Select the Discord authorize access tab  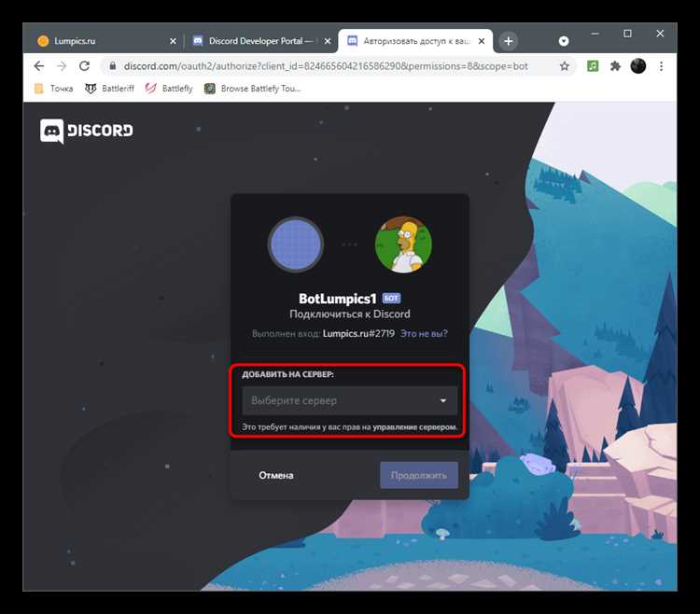[x=415, y=41]
